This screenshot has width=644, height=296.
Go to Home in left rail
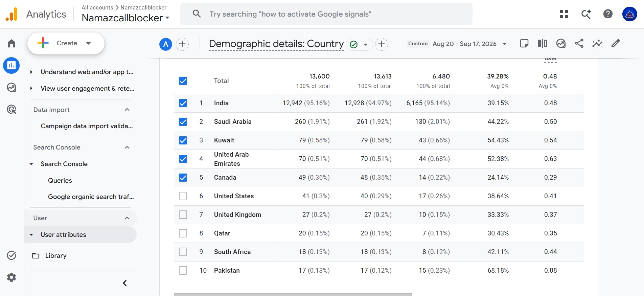pos(11,43)
